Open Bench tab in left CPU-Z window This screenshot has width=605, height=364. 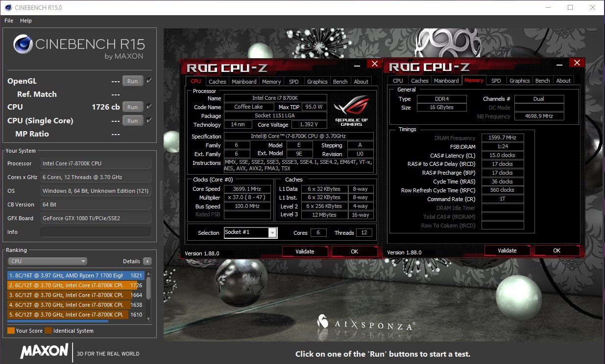340,82
